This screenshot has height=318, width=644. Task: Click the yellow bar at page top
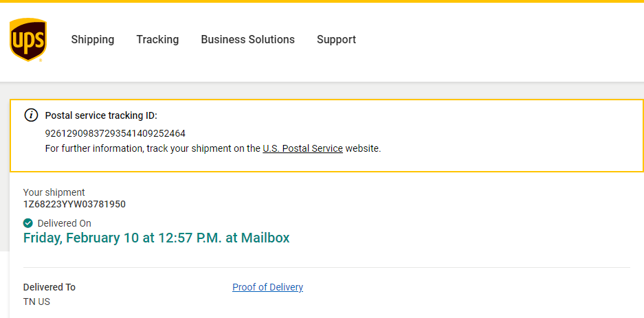click(322, 1)
